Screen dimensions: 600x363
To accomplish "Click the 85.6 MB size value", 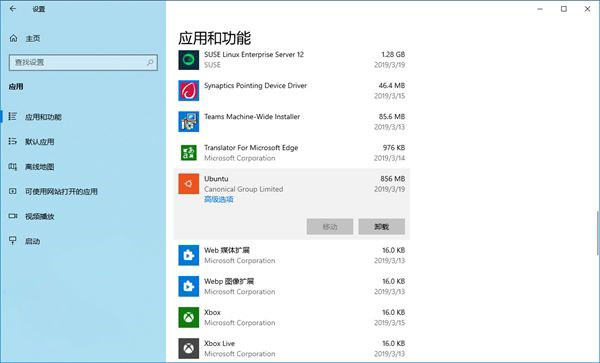I will click(392, 117).
